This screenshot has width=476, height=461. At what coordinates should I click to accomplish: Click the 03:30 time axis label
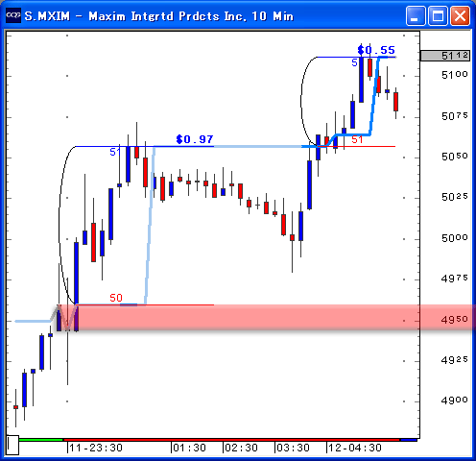point(293,448)
